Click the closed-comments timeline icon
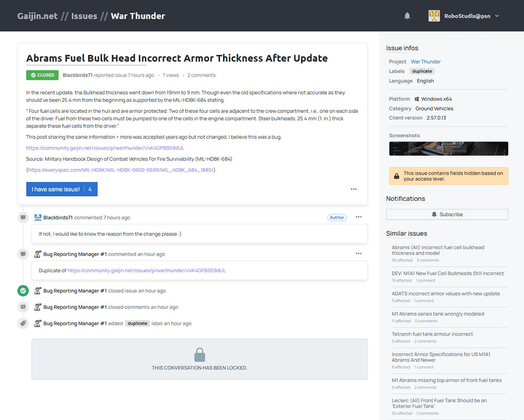The height and width of the screenshot is (420, 524). [23, 307]
